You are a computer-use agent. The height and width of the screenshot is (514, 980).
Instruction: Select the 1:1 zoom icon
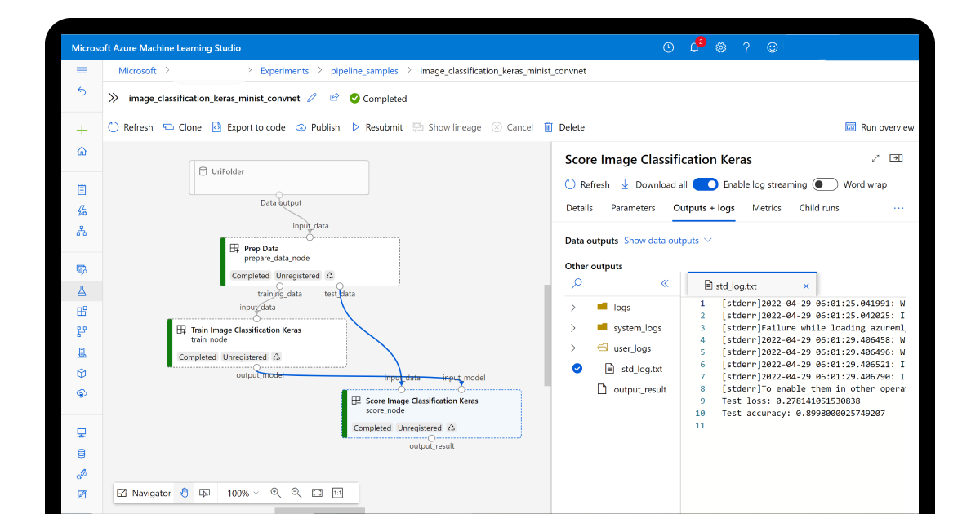tap(339, 493)
